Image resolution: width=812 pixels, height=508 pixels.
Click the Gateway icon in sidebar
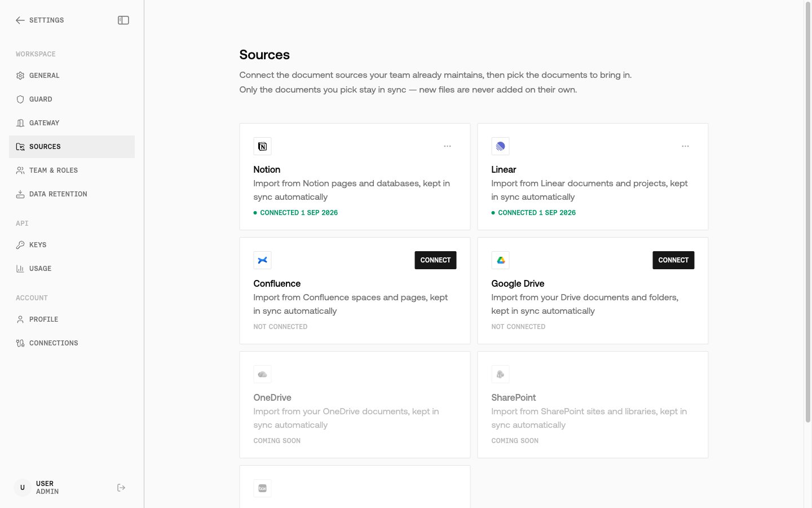20,123
